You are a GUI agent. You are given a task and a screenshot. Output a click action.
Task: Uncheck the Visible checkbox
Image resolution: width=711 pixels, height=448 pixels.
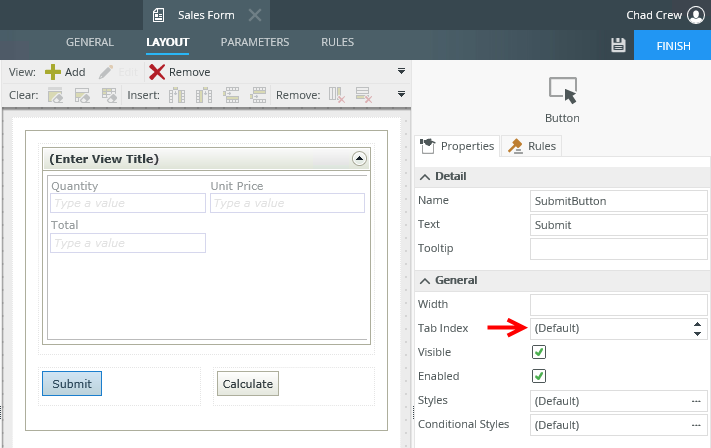tap(539, 352)
